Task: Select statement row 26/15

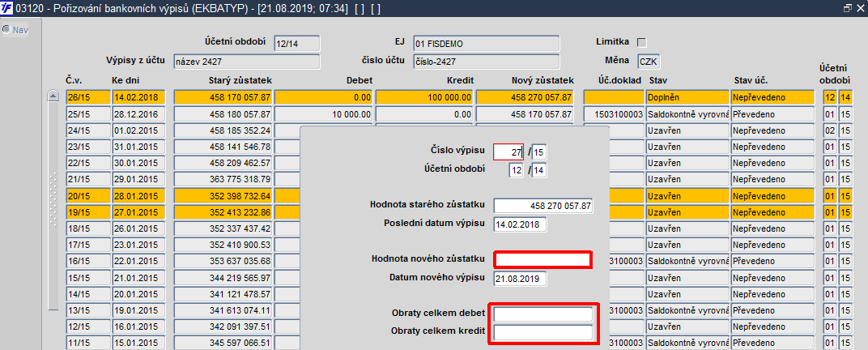Action: (87, 97)
